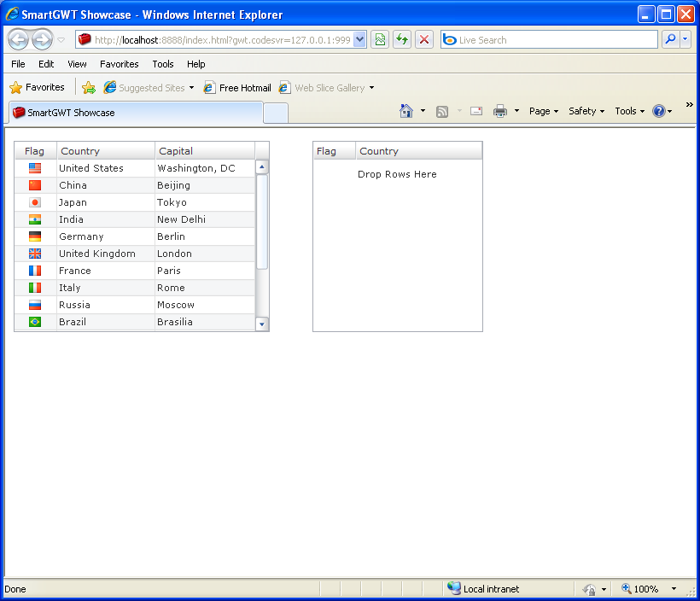This screenshot has height=601, width=700.
Task: Open the Free Hotmail link
Action: pos(237,88)
